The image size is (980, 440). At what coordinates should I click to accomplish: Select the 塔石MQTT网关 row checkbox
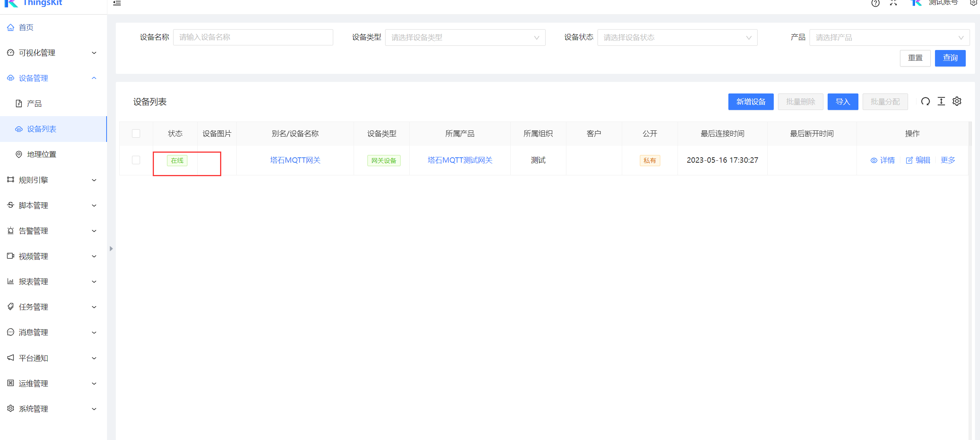pos(136,160)
